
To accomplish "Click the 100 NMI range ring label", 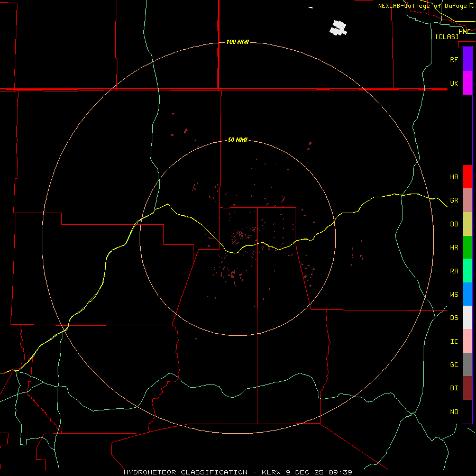I will point(237,42).
